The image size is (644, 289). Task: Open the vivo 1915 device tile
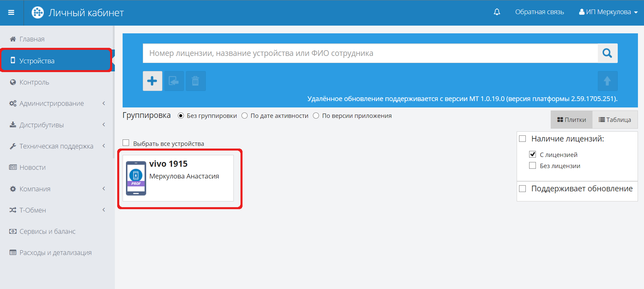178,178
